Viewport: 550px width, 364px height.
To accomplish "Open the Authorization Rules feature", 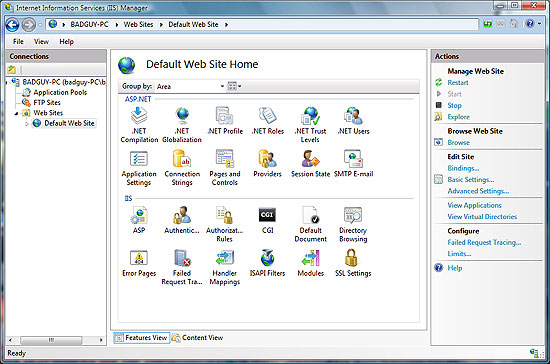I will 224,224.
